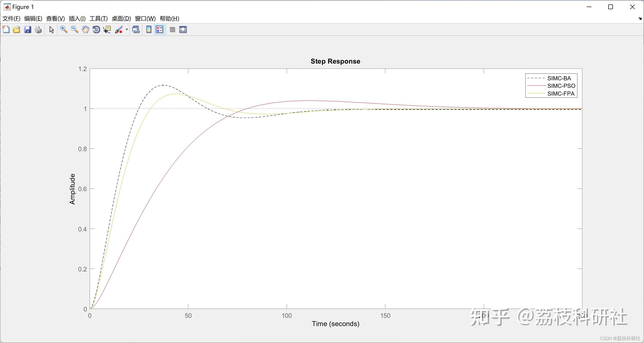This screenshot has width=644, height=343.
Task: Select the Zoom In magnifier tool
Action: pyautogui.click(x=64, y=29)
